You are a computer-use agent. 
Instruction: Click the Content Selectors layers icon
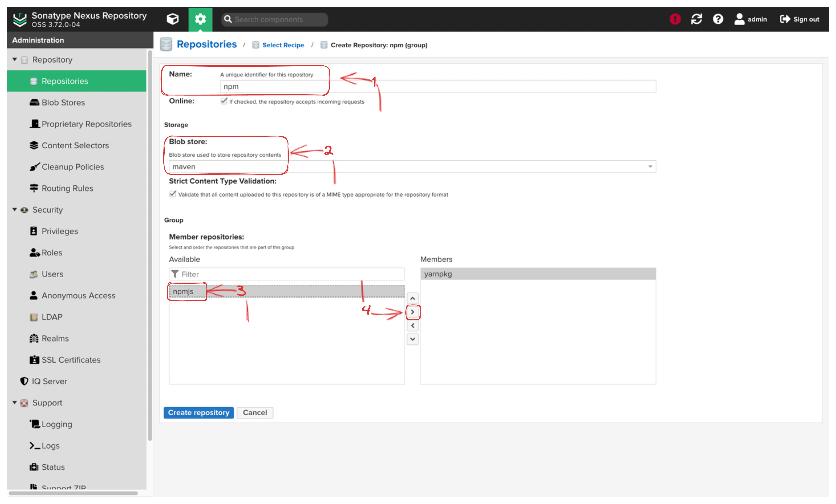click(34, 145)
